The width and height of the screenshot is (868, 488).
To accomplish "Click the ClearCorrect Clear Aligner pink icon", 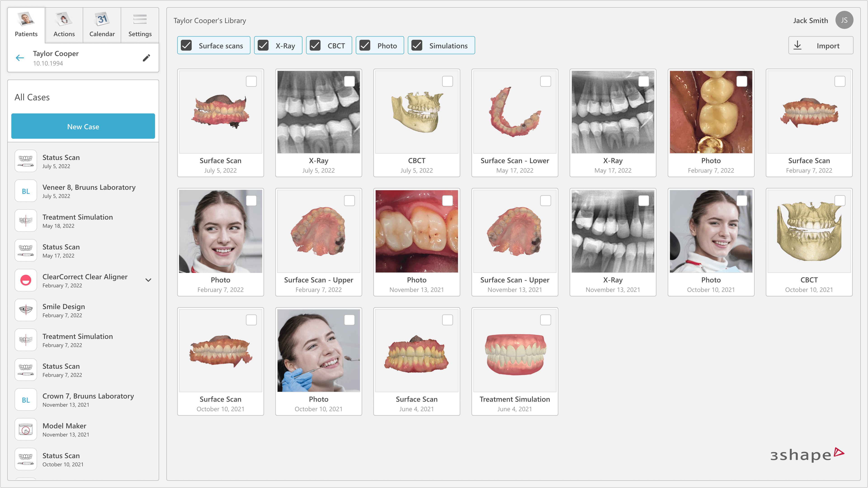I will tap(26, 280).
